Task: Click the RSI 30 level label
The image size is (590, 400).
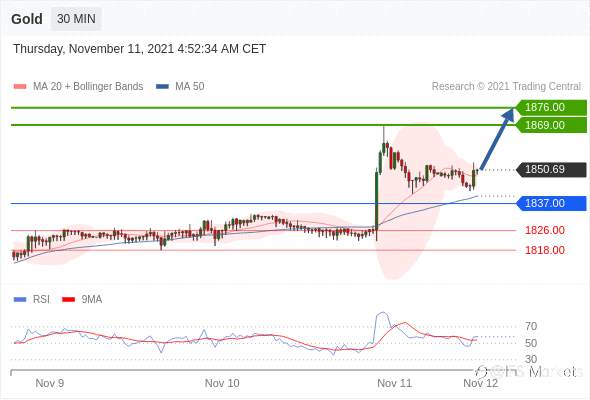Action: point(531,359)
